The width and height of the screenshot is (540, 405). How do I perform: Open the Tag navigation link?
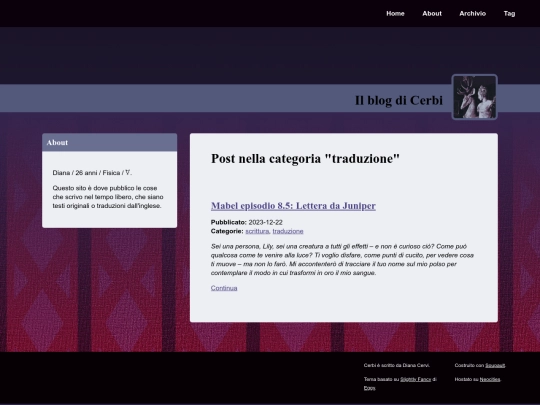[x=509, y=13]
